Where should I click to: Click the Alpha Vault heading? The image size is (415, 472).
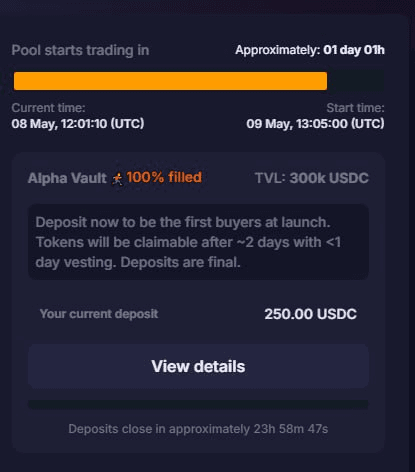point(67,178)
